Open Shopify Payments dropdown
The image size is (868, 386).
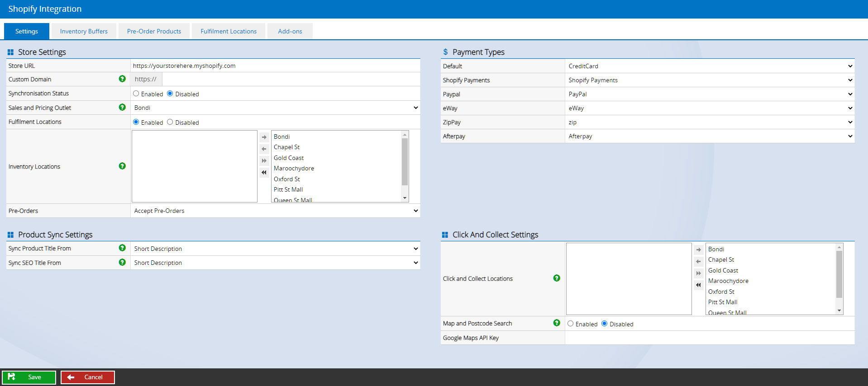[710, 80]
